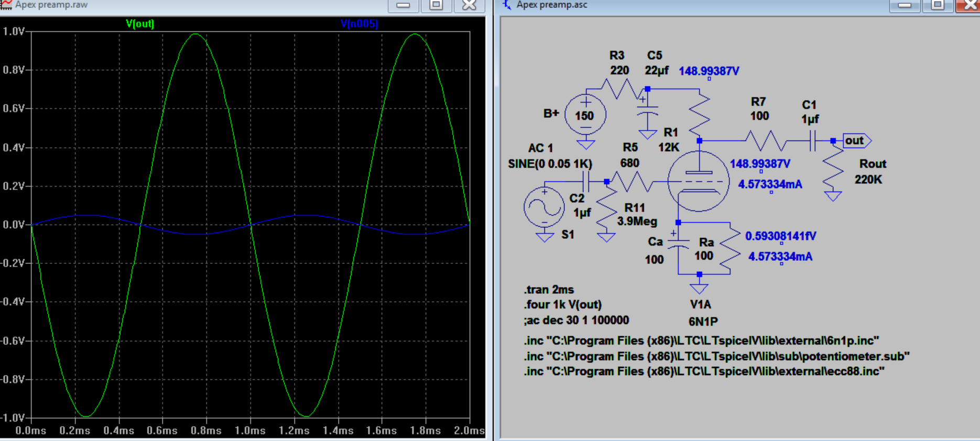Click the '.four 1k V(out)' directive
Image resolution: width=980 pixels, height=441 pixels.
coord(563,305)
